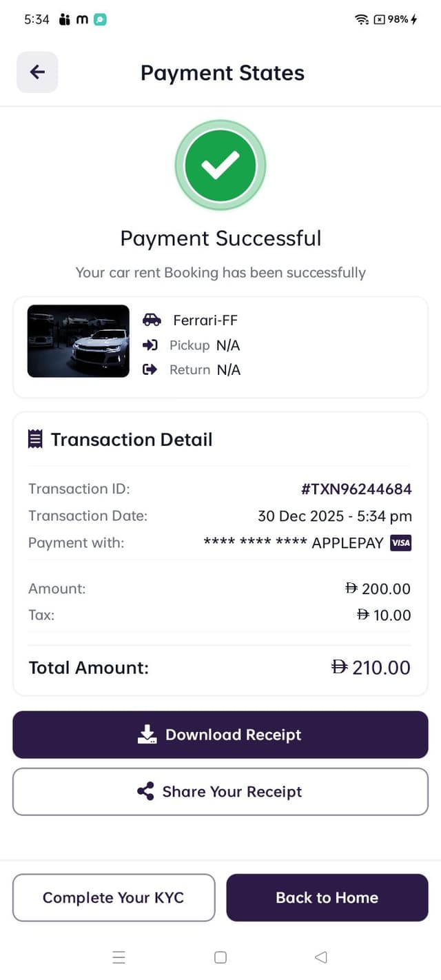Tap the share icon on Share Your Receipt
The height and width of the screenshot is (980, 441).
click(x=145, y=792)
